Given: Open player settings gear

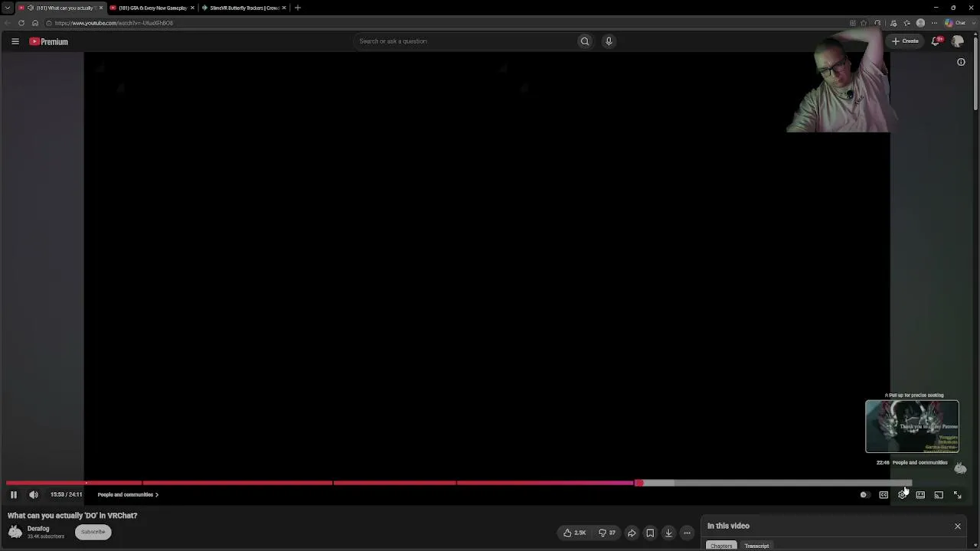Looking at the screenshot, I should (902, 495).
